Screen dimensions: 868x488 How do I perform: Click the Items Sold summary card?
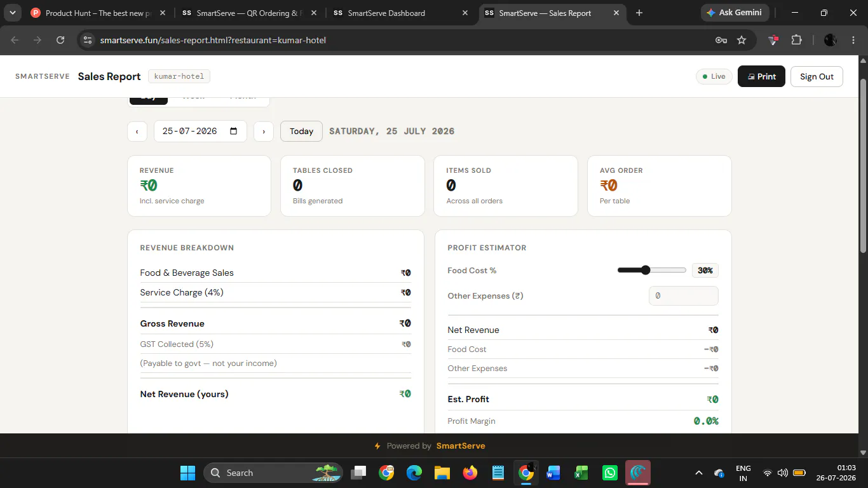pyautogui.click(x=506, y=186)
